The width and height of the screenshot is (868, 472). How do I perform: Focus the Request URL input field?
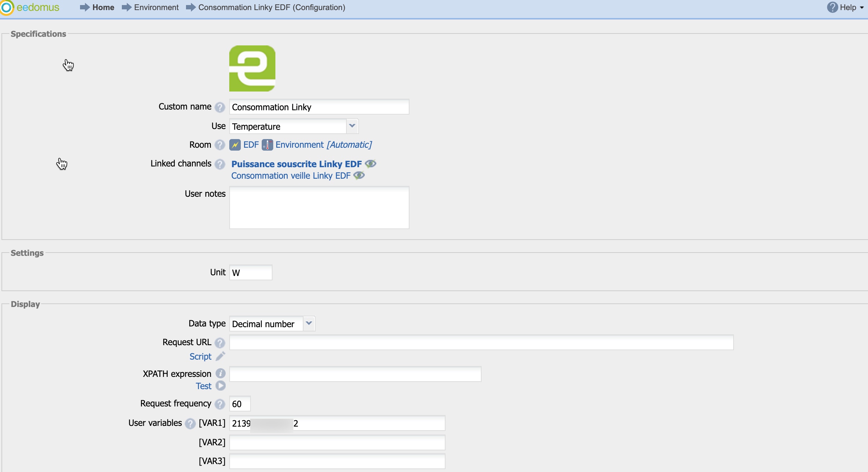pos(482,342)
